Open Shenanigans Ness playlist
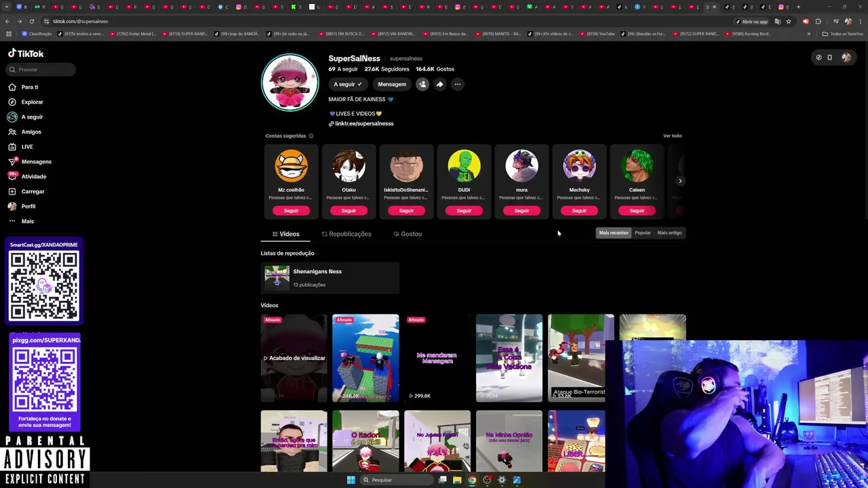The width and height of the screenshot is (868, 488). [330, 277]
